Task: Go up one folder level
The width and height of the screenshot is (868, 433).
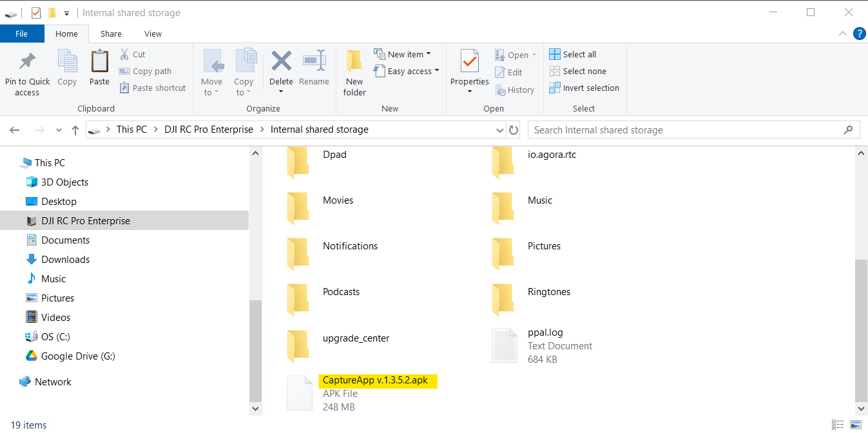Action: (75, 130)
